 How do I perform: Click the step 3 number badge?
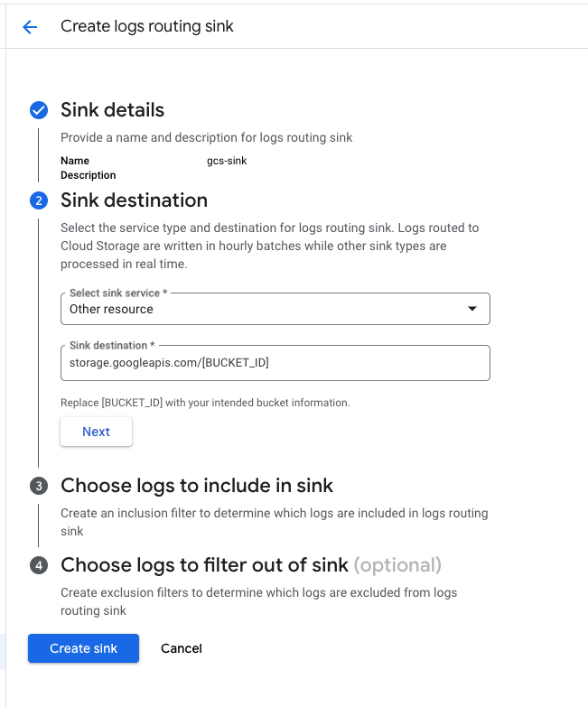point(39,486)
